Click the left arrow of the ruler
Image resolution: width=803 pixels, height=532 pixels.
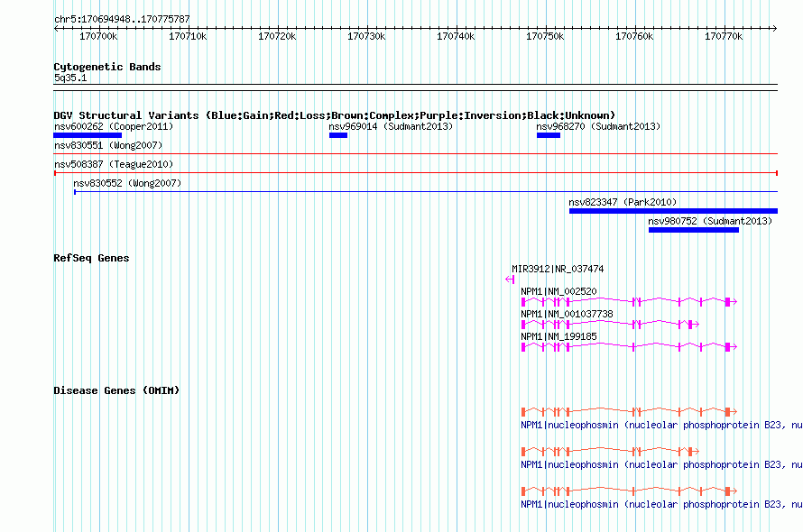coord(56,28)
